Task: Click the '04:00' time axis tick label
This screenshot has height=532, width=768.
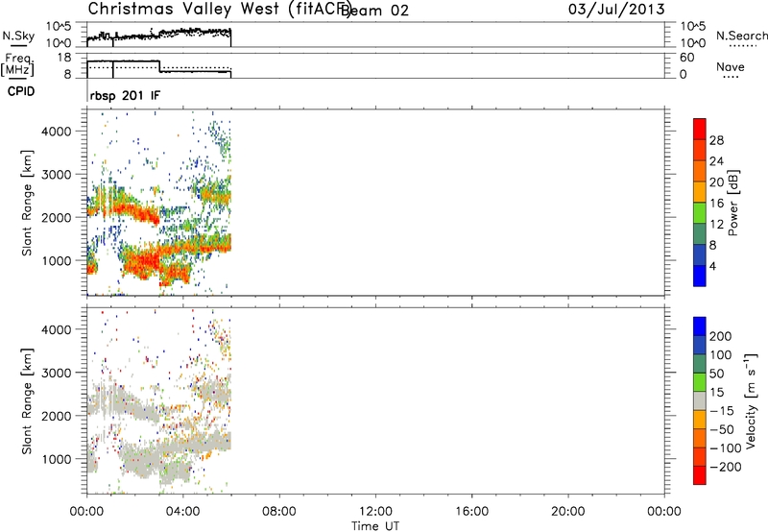Action: [x=183, y=512]
